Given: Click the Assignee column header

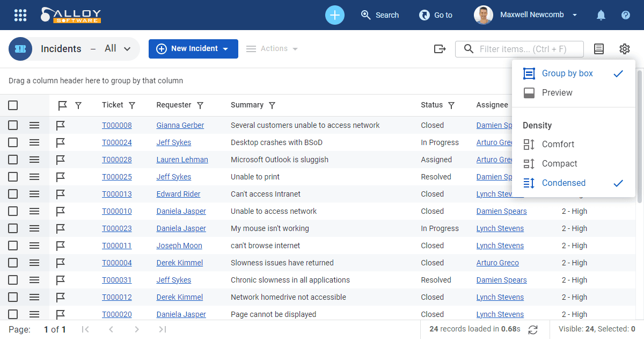Looking at the screenshot, I should click(x=492, y=105).
